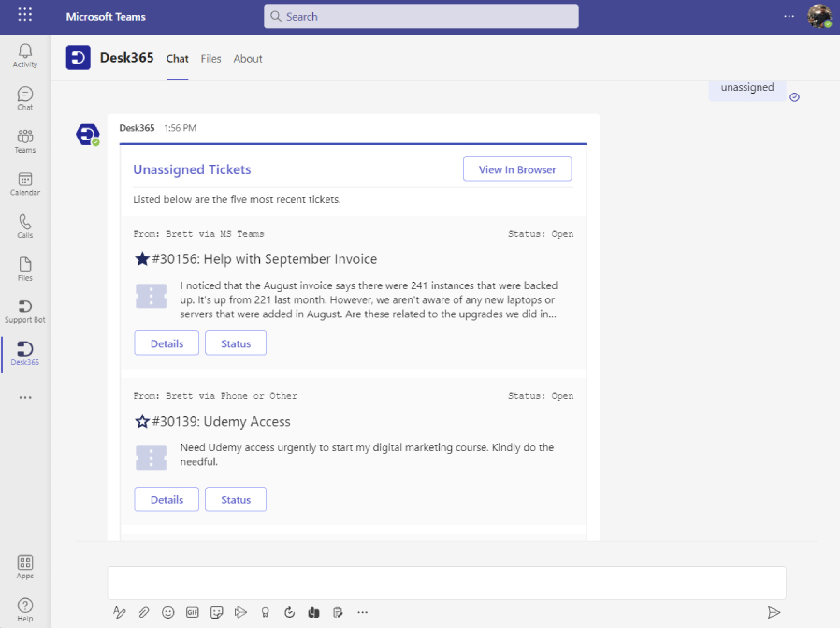The width and height of the screenshot is (840, 628).
Task: Open the Activity bell icon
Action: click(x=25, y=56)
